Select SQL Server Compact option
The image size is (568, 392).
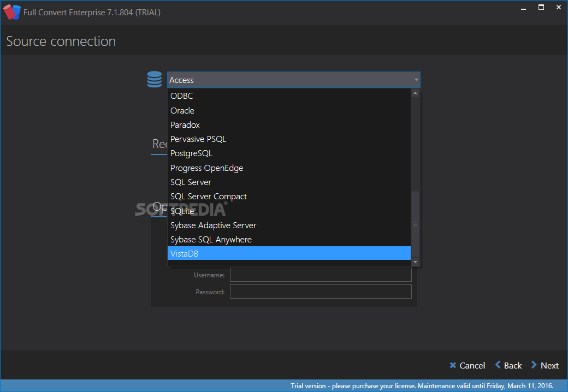tap(289, 197)
